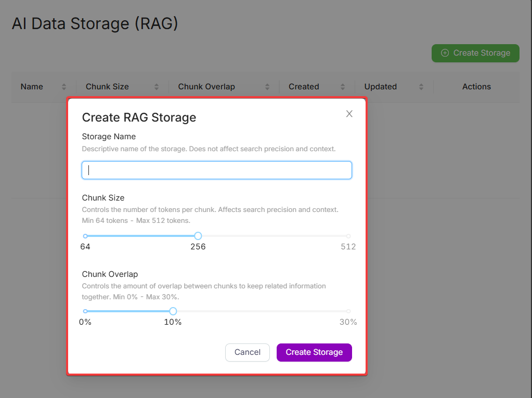Select the 256 label under Chunk Size slider
Screen dimensions: 532x398
click(198, 247)
